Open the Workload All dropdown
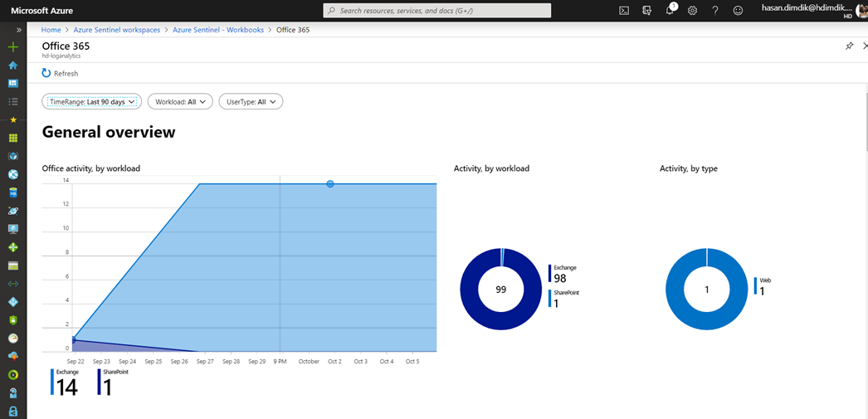Screen dimensions: 868x419 click(180, 102)
